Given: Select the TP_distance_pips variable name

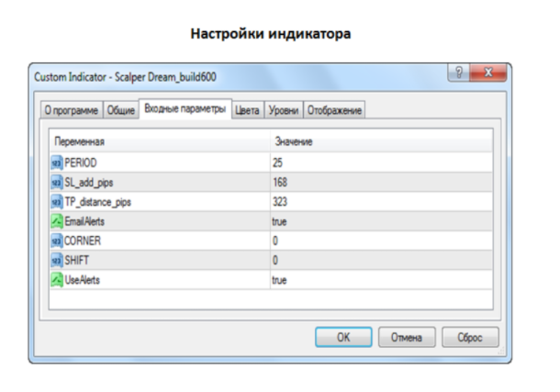Looking at the screenshot, I should [x=97, y=202].
